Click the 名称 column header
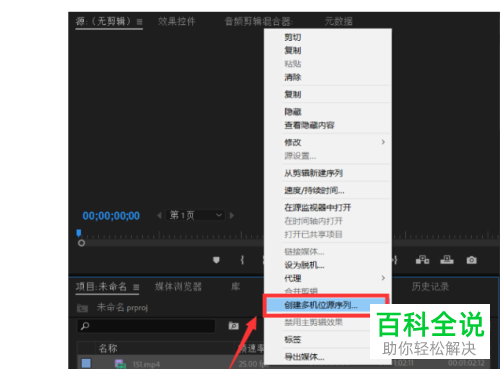The width and height of the screenshot is (500, 369). (108, 348)
